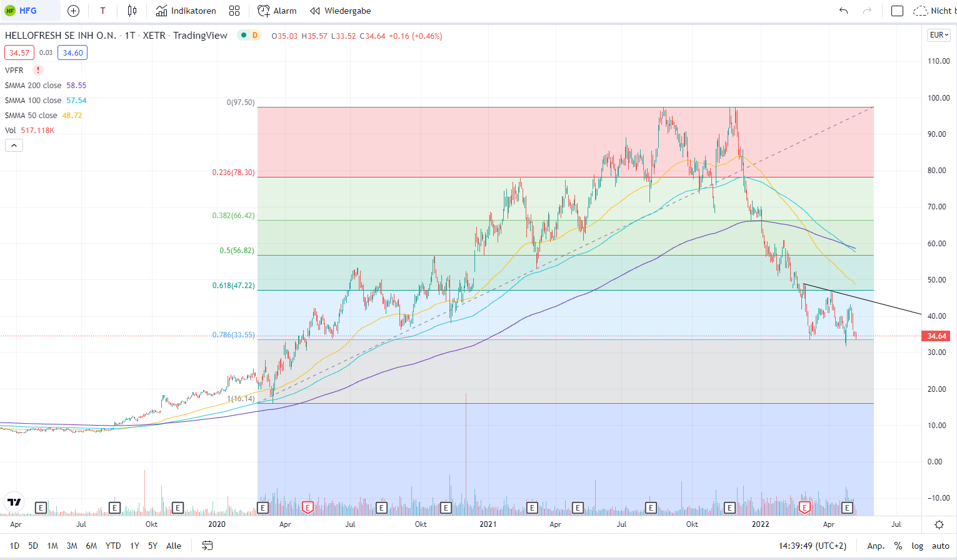Toggle the auto scale

tap(941, 546)
